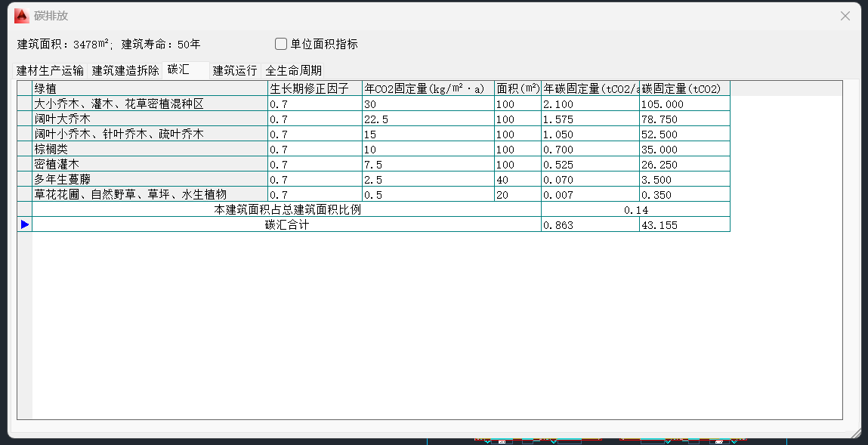Select the 碳汇 tab

click(x=179, y=70)
